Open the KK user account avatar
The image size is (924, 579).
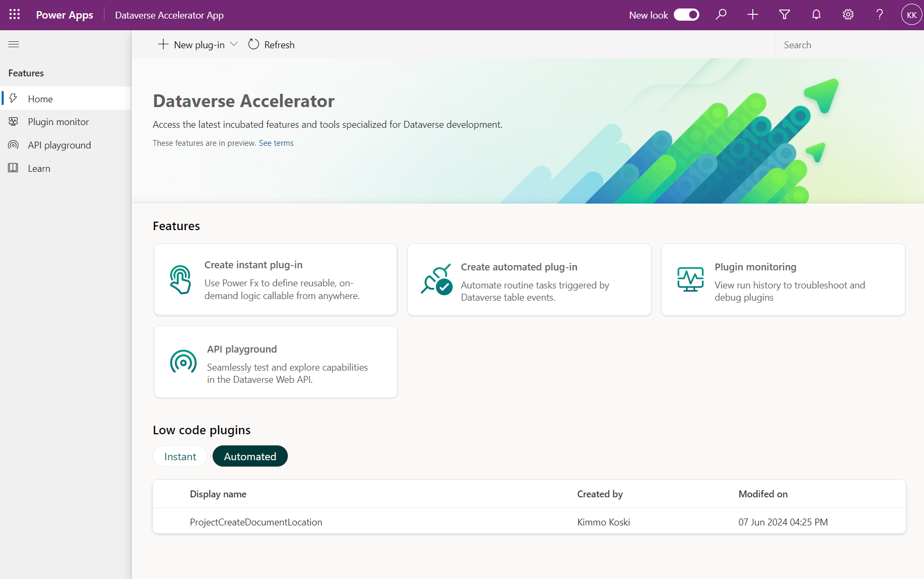point(911,15)
